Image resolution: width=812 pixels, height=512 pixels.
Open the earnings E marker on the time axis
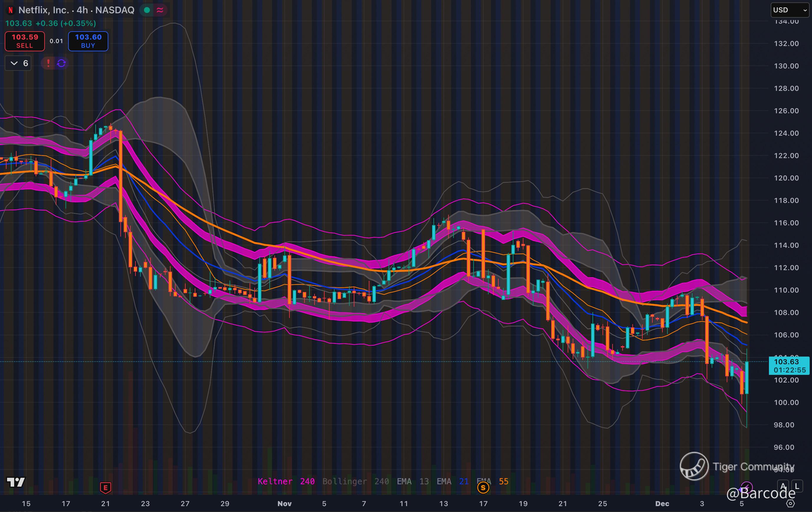click(106, 488)
